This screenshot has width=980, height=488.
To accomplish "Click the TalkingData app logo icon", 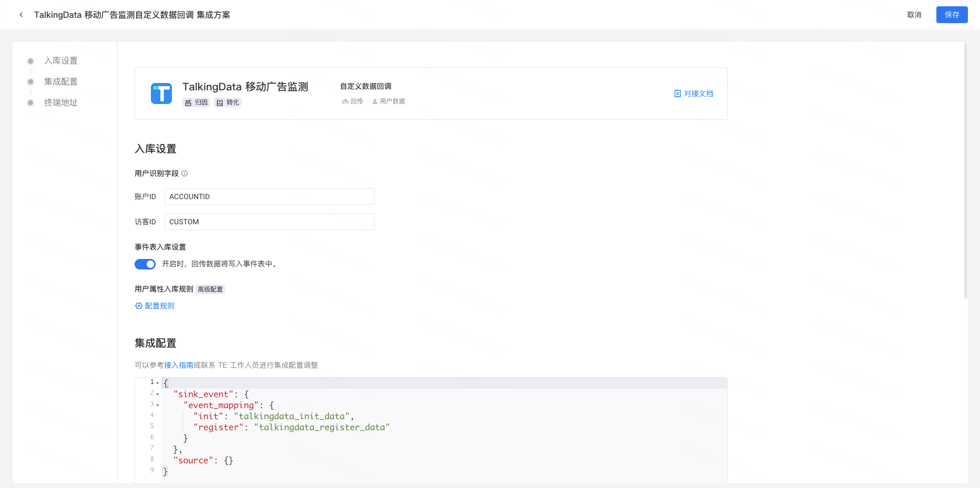I will [161, 93].
